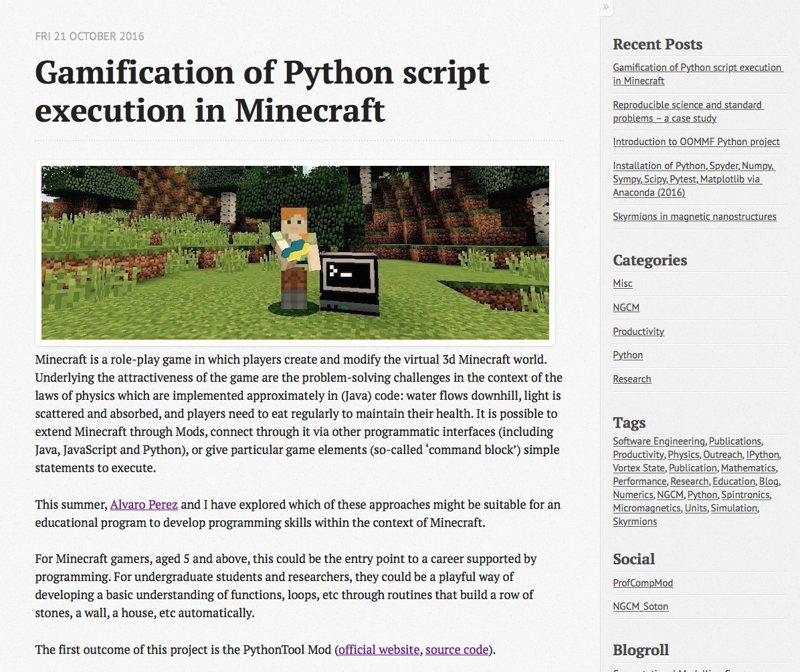Select the 'Software Engineering' tag
The width and height of the screenshot is (800, 672).
pos(659,441)
